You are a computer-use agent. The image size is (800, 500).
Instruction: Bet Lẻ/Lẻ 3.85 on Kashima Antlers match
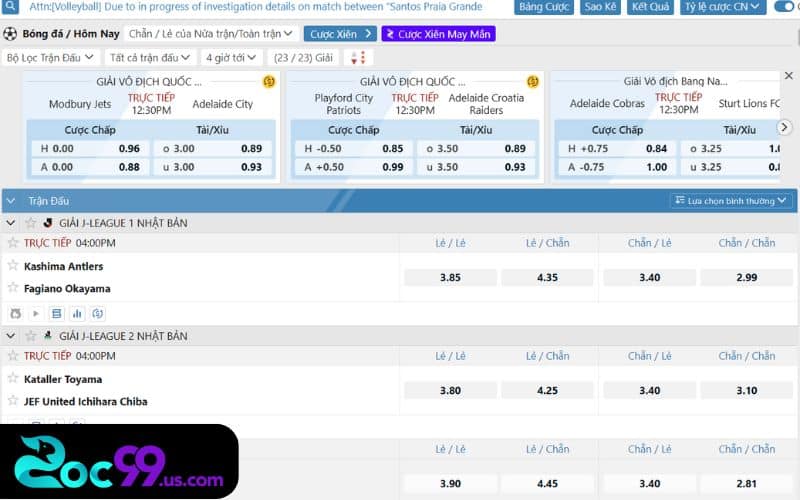click(451, 278)
